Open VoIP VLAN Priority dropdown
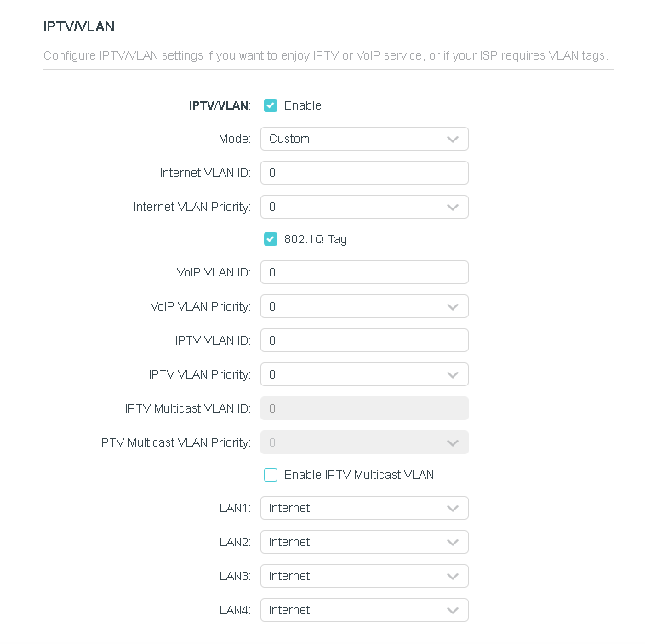 coord(364,306)
